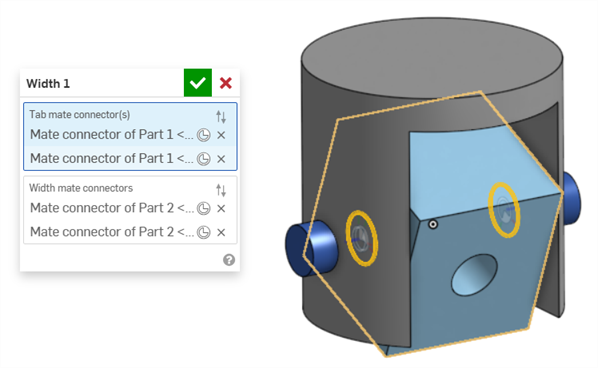Open clock icon for second Part 1 connector
The image size is (598, 368).
click(x=204, y=159)
